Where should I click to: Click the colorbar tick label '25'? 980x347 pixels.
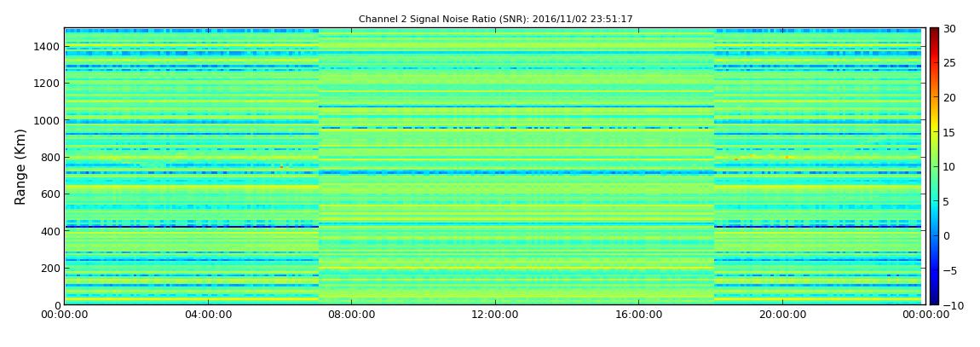(949, 63)
